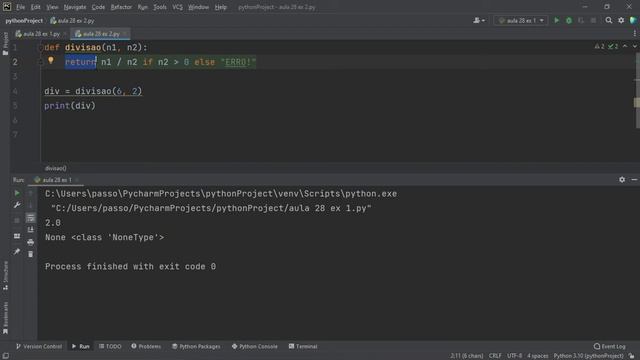Click the lock read-only icon in status bar
Image resolution: width=640 pixels, height=360 pixels.
[632, 356]
